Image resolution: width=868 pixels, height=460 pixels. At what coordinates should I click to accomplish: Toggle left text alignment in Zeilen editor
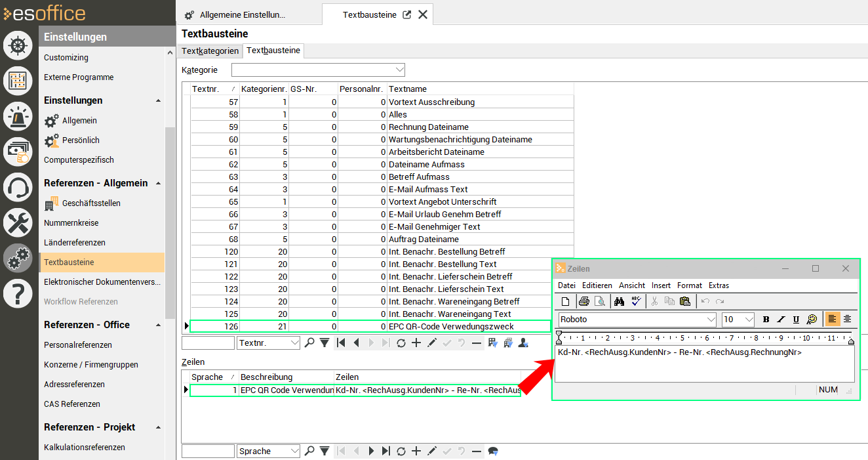point(833,320)
